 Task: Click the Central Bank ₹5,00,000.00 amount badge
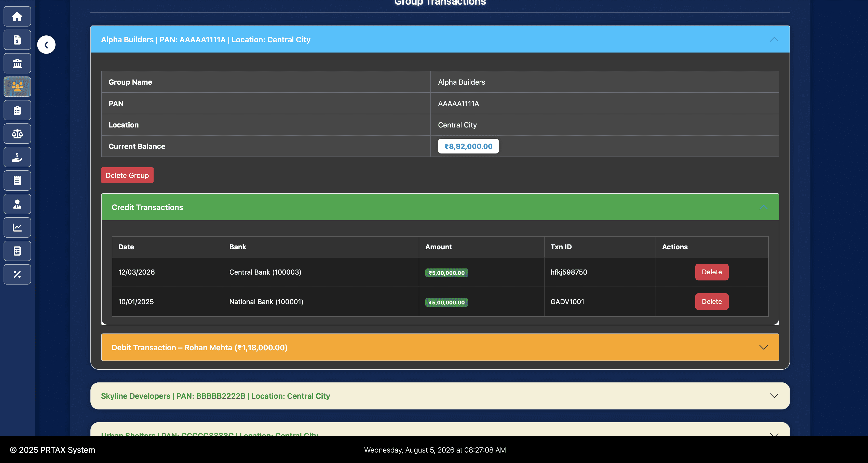[446, 273]
